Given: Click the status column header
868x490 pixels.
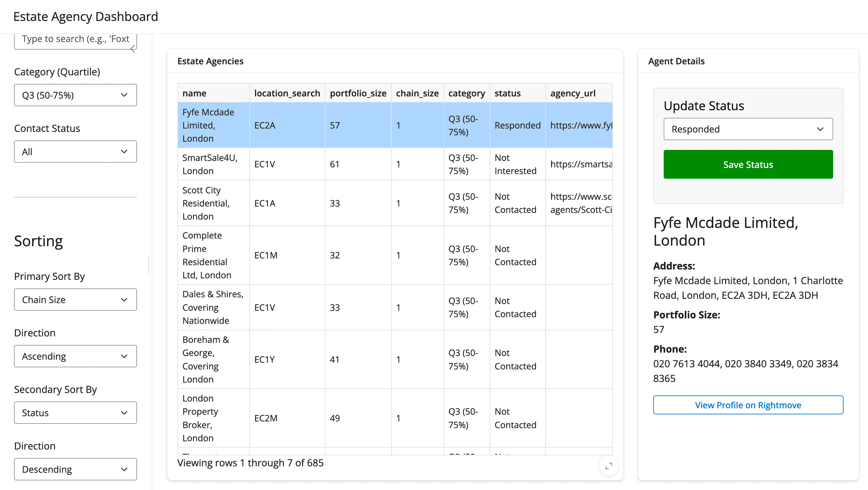Looking at the screenshot, I should coord(507,93).
